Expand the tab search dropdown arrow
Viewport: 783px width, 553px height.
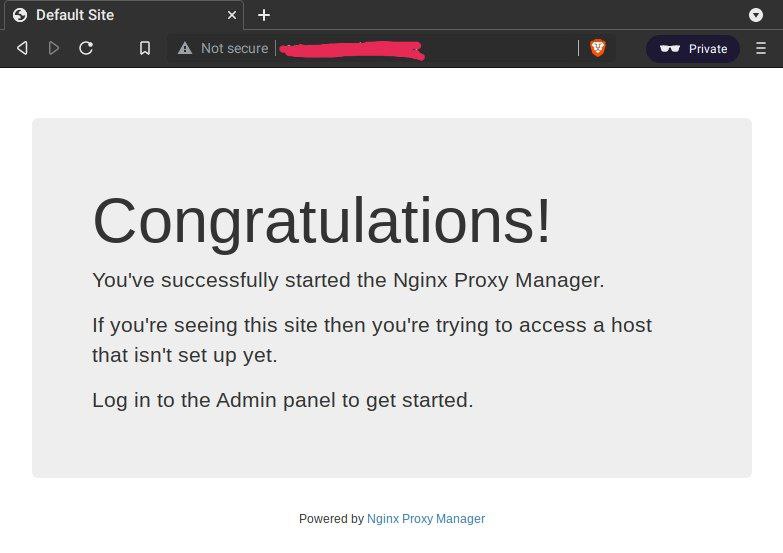(x=757, y=15)
